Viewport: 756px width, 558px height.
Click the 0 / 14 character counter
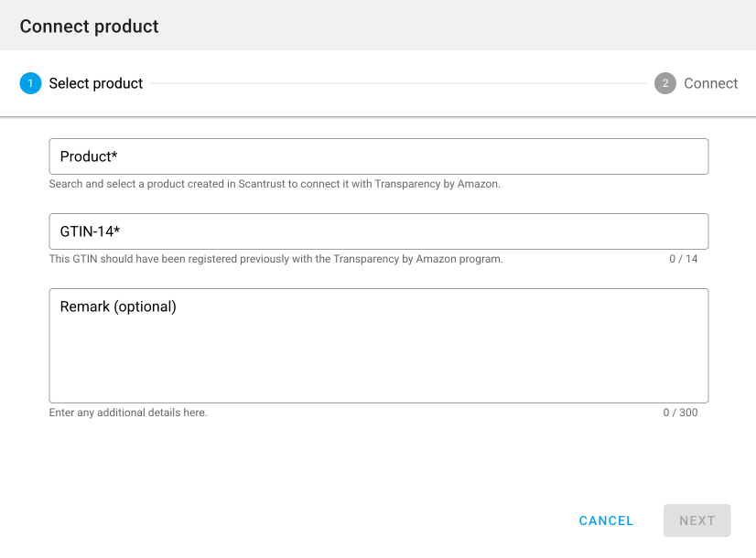(x=683, y=259)
